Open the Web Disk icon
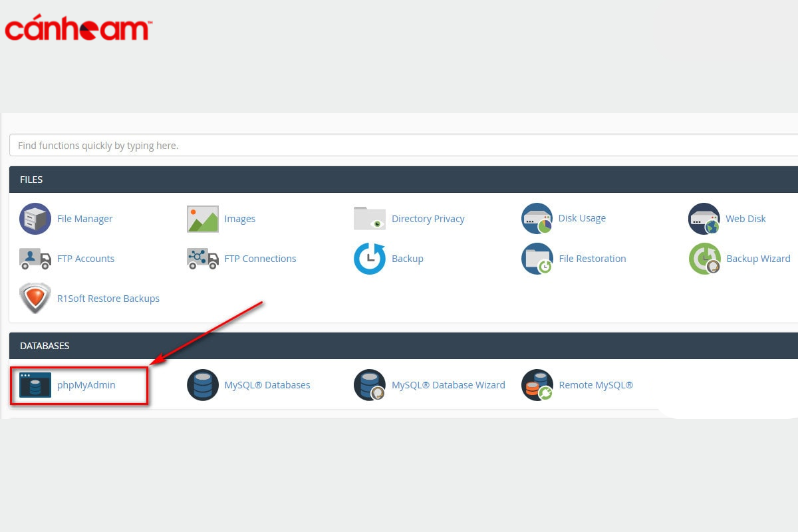Image resolution: width=798 pixels, height=532 pixels. coord(704,219)
